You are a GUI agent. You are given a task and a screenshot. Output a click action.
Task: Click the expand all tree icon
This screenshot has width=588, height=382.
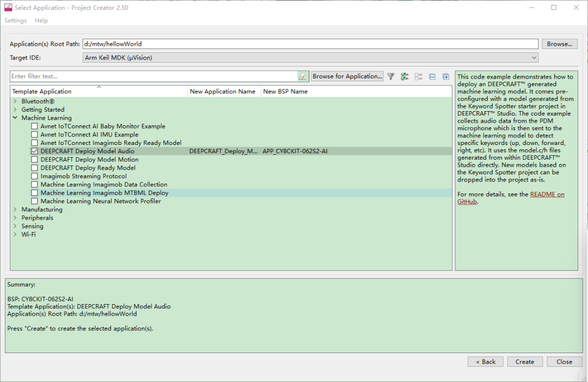pos(446,76)
